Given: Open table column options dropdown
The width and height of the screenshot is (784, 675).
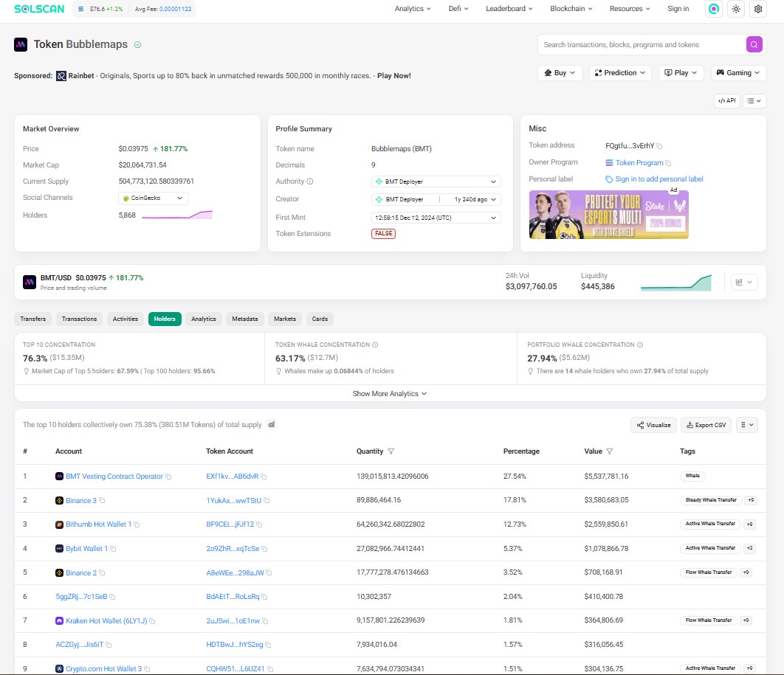Looking at the screenshot, I should point(747,425).
